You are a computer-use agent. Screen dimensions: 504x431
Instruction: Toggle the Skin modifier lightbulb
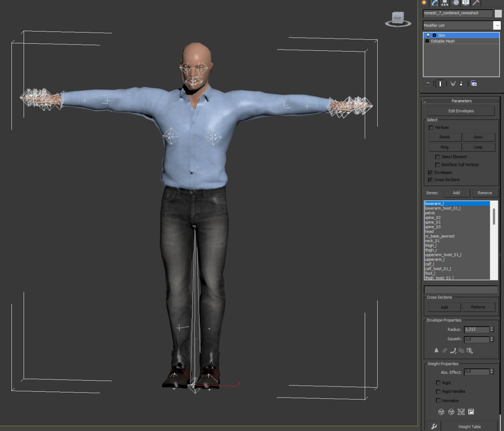428,35
